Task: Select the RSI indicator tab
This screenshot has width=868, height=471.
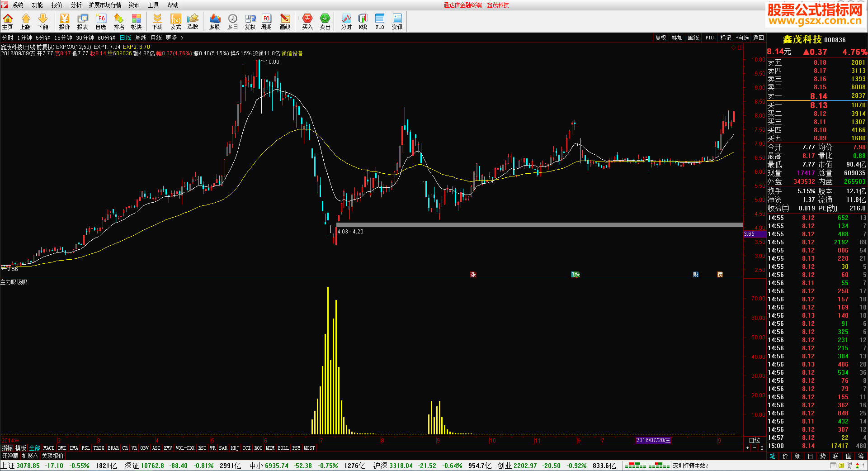Action: 202,448
